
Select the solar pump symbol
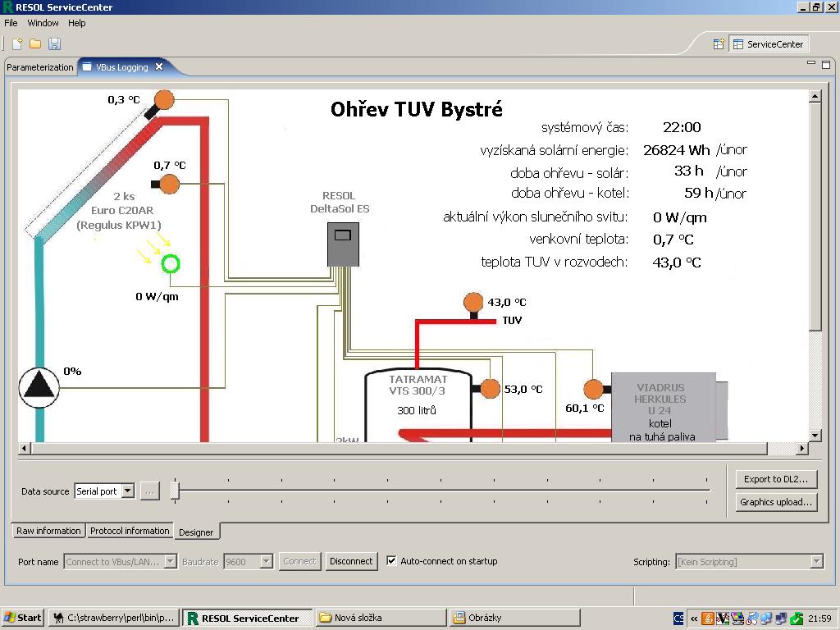pos(39,386)
